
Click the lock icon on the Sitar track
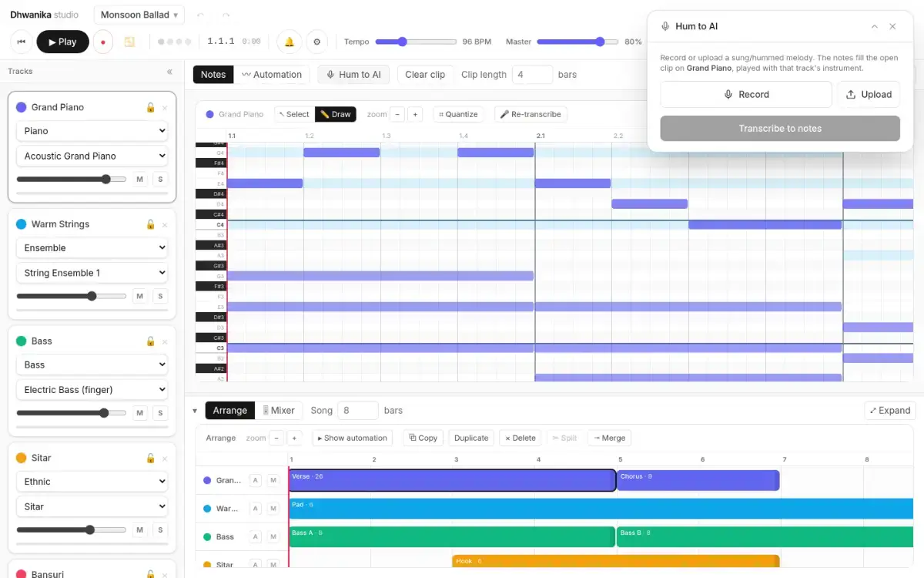[x=151, y=459]
